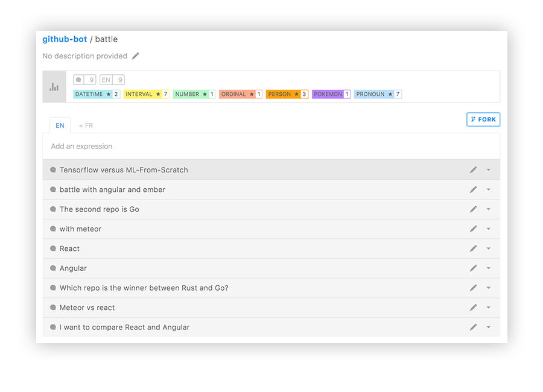The height and width of the screenshot is (392, 543).
Task: Open the github-bot profile link
Action: (65, 39)
